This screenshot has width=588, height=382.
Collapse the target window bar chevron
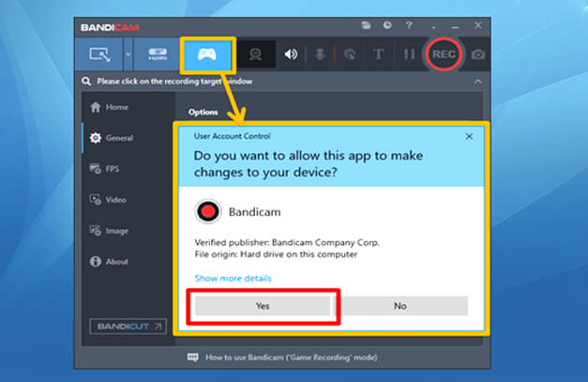point(477,82)
